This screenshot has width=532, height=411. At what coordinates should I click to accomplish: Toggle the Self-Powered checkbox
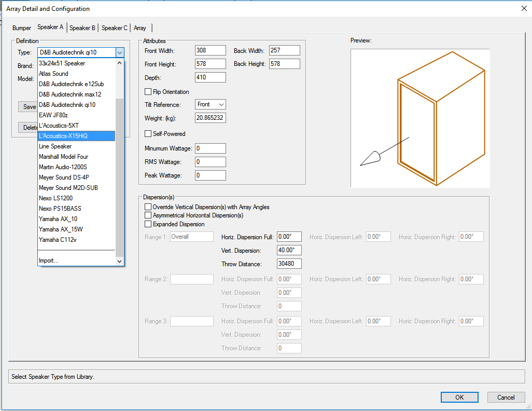[148, 134]
